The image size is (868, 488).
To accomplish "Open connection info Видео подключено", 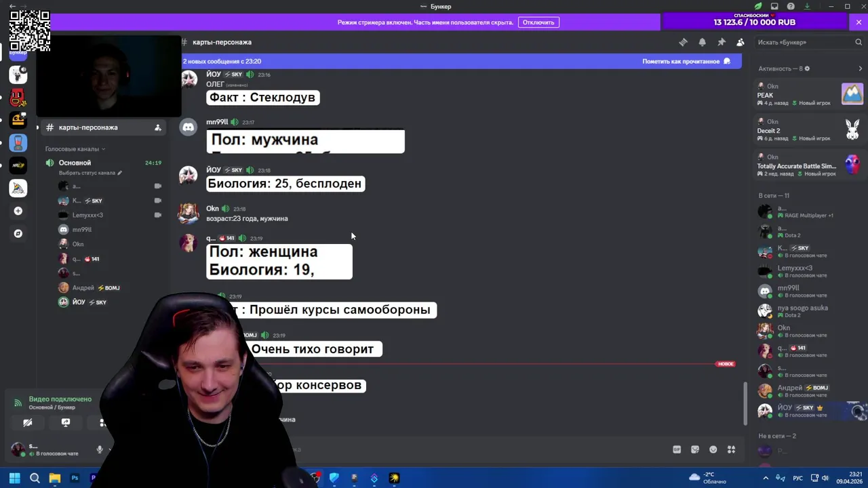I will (60, 399).
